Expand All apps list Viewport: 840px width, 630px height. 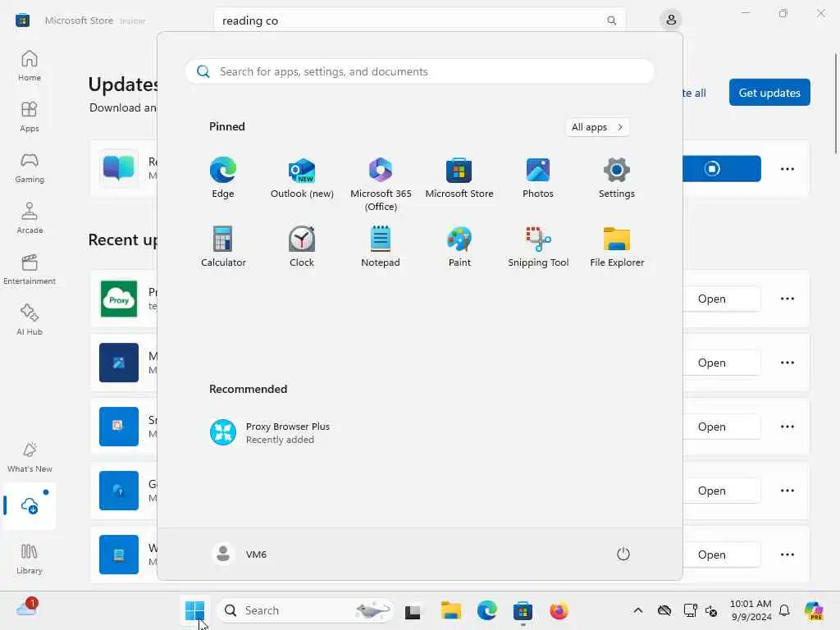pyautogui.click(x=597, y=127)
